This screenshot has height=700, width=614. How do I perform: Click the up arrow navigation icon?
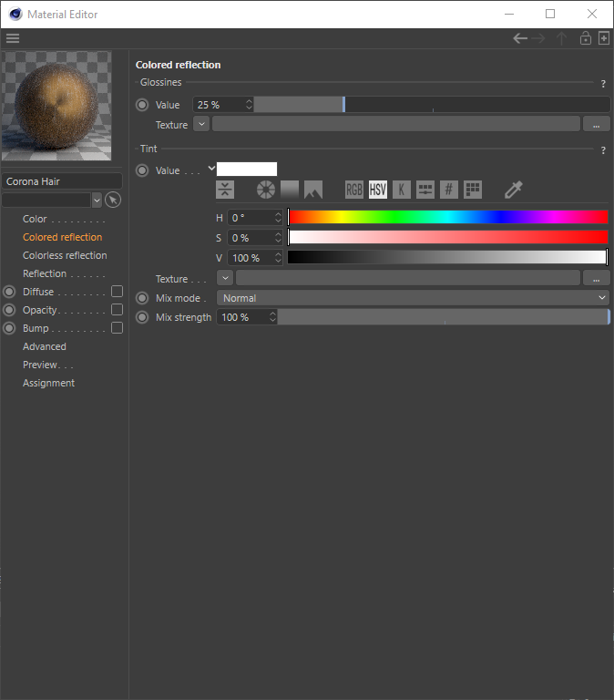562,38
